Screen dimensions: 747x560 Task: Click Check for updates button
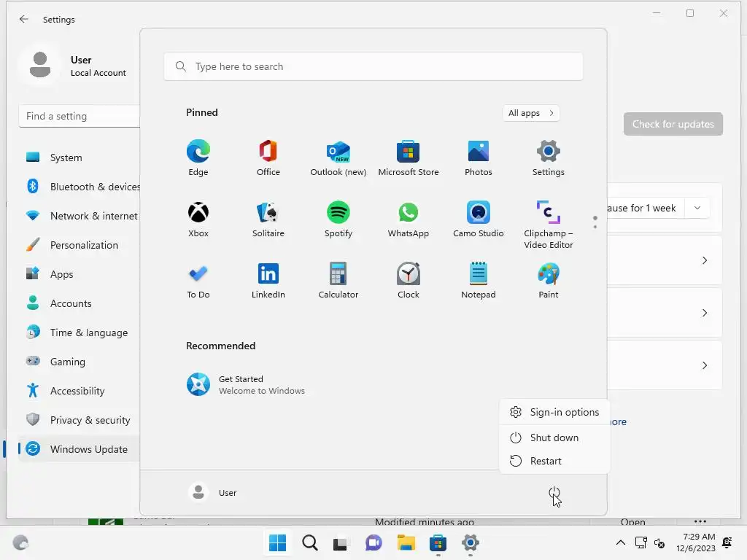click(x=673, y=124)
